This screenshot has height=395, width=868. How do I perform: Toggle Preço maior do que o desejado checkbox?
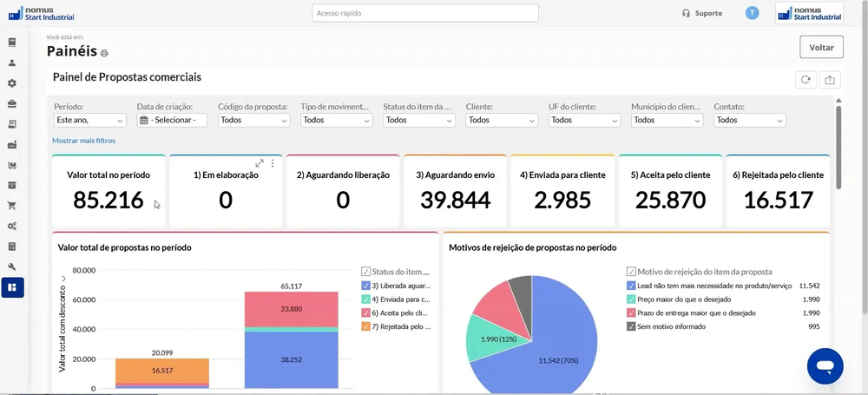coord(631,300)
